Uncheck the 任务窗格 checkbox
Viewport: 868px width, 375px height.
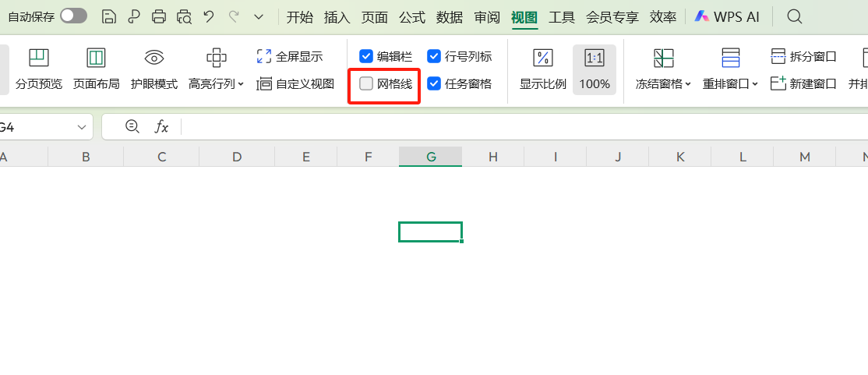click(433, 83)
